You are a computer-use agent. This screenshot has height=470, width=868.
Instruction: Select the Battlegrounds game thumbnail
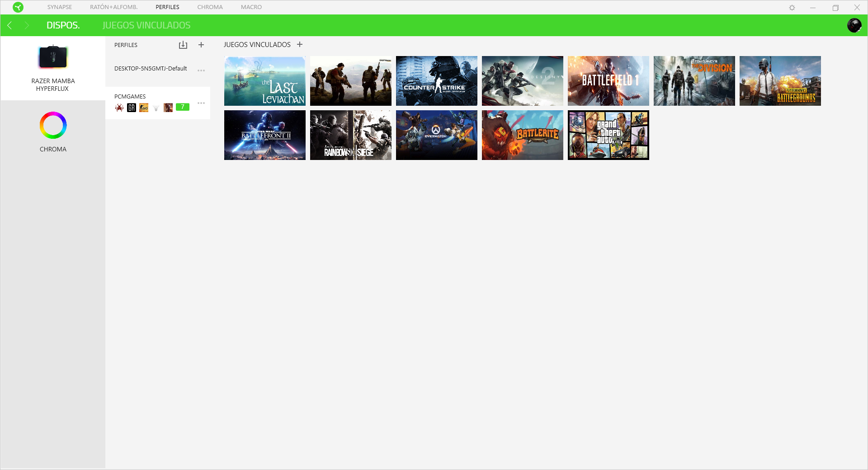[780, 81]
